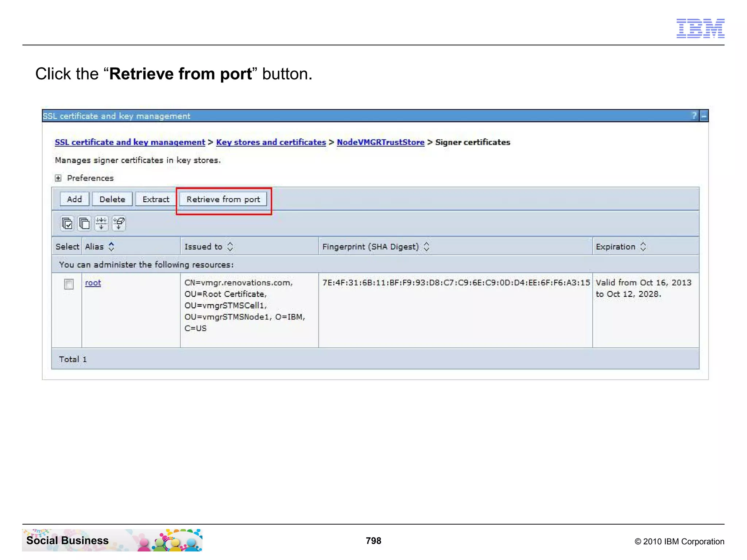
Task: Click the Extract button
Action: tap(156, 199)
